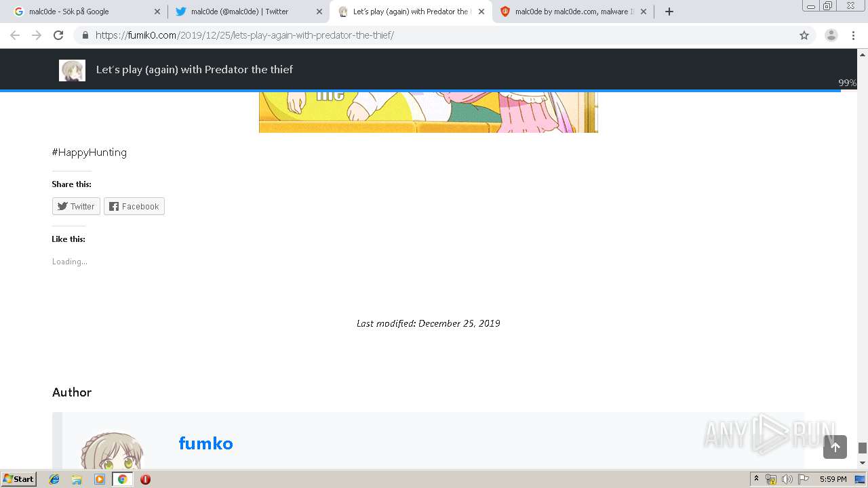Viewport: 868px width, 488px height.
Task: Switch to the malc0de.com malware tab
Action: coord(573,12)
